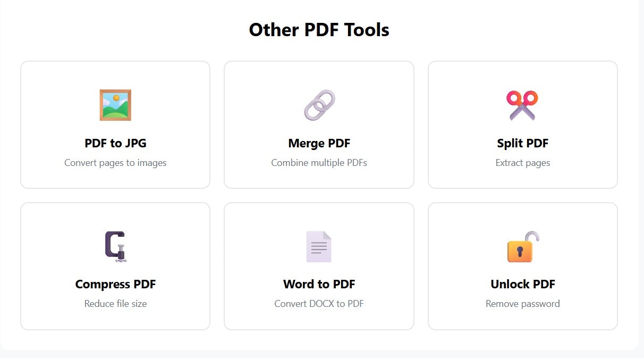Select the Merge PDF card
The image size is (644, 358).
tap(318, 124)
